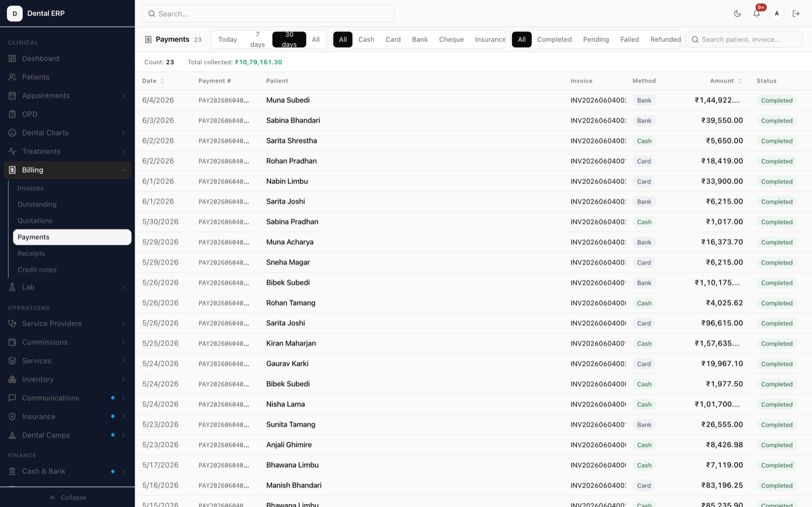
Task: Open the Communications sidebar section
Action: (67, 398)
